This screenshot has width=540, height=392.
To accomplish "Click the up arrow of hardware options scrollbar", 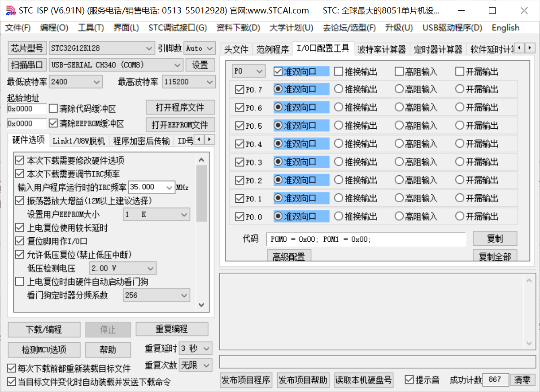I will point(201,160).
